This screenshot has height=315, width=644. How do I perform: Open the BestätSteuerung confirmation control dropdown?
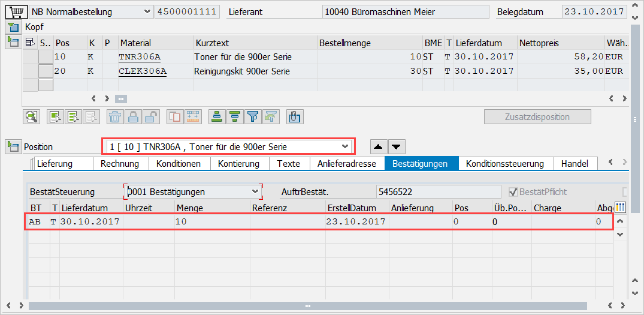[x=256, y=192]
